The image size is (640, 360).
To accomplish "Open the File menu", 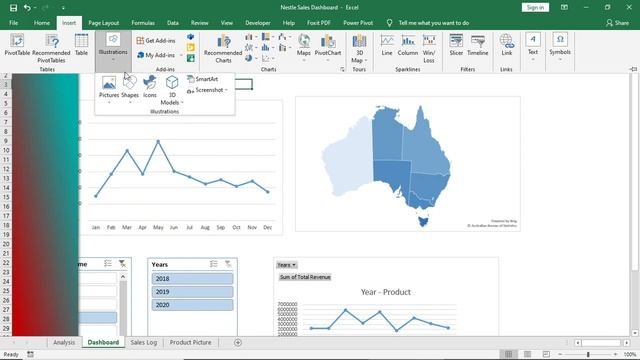I will coord(13,23).
